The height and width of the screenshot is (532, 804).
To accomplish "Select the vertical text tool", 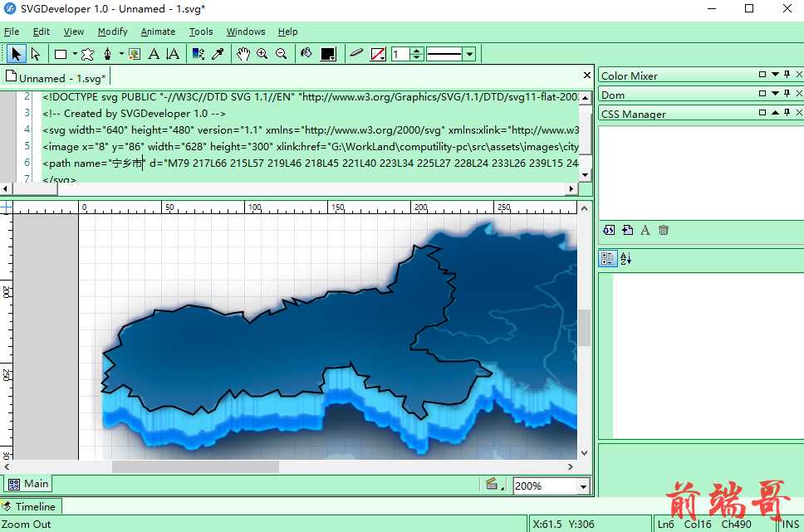I will pyautogui.click(x=173, y=54).
